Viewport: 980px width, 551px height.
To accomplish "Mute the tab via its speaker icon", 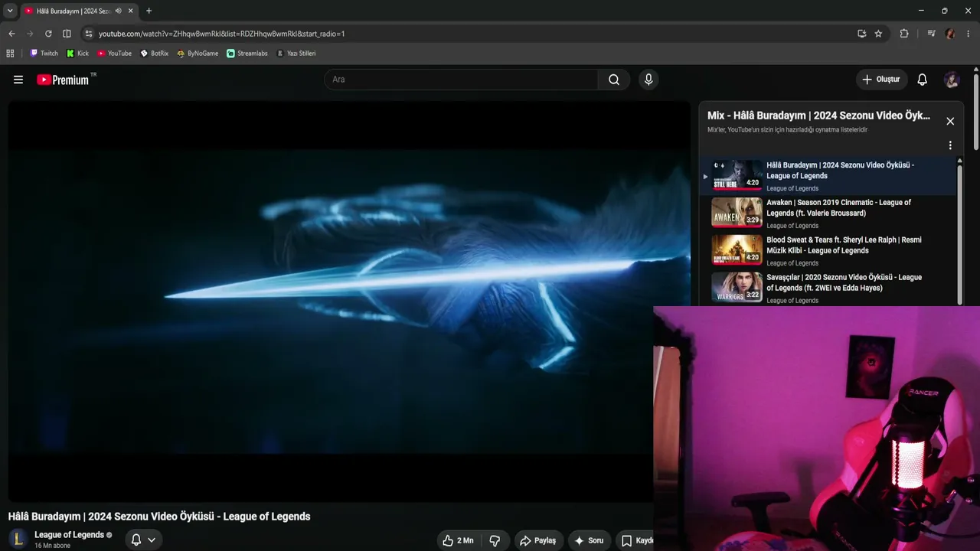I will [118, 11].
